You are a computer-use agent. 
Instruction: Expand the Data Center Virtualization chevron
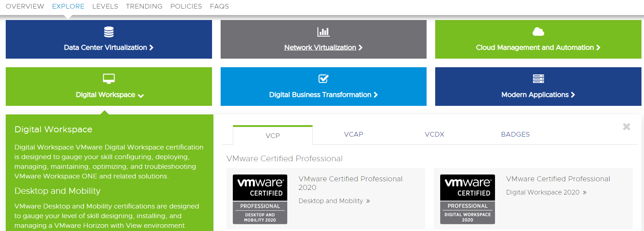coord(152,48)
